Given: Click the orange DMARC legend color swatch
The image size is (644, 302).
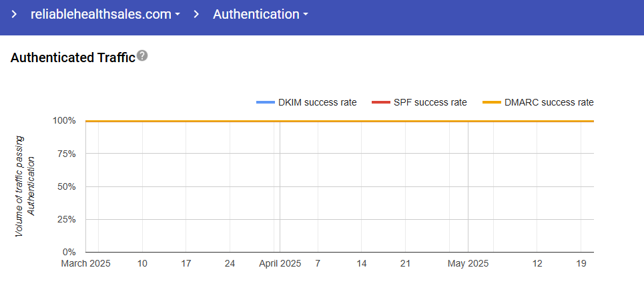Looking at the screenshot, I should pos(491,102).
